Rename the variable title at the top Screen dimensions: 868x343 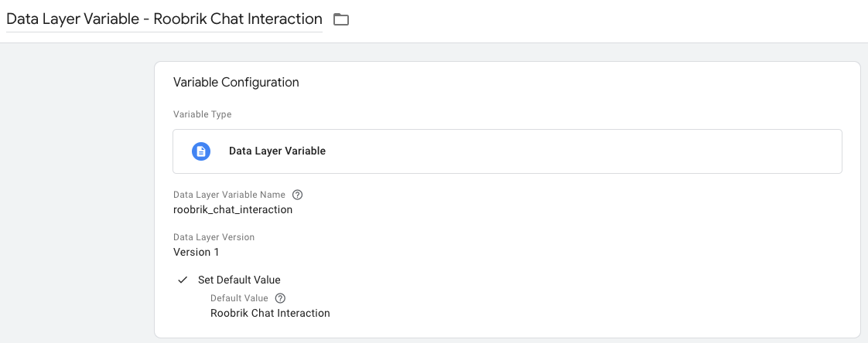(164, 19)
